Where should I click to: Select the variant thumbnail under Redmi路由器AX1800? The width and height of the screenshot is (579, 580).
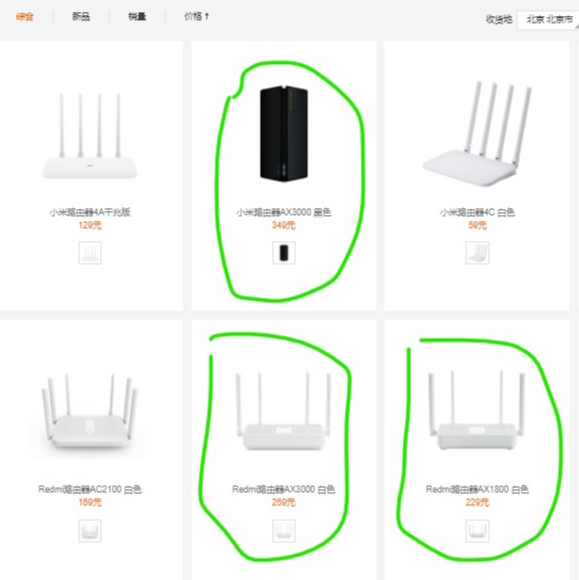[x=477, y=531]
